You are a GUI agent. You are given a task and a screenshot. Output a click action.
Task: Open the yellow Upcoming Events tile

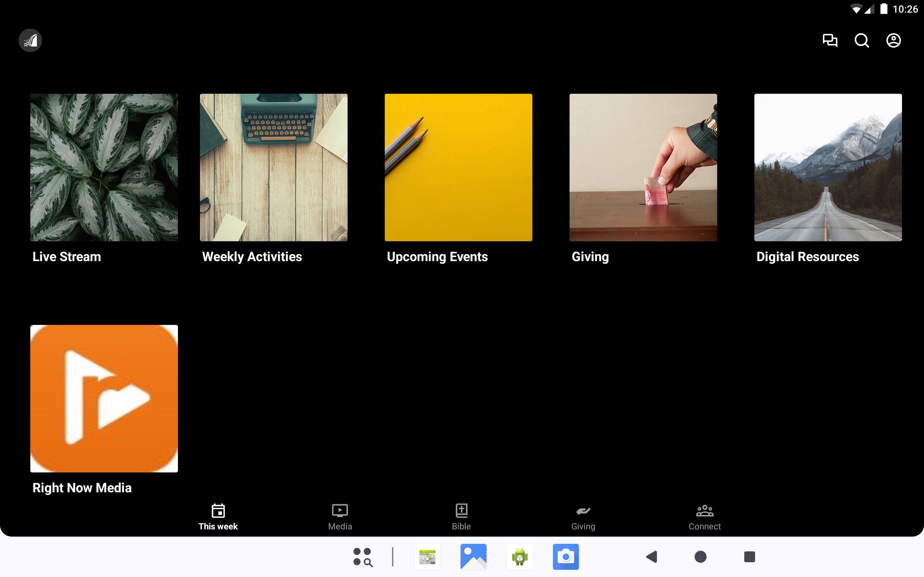[458, 167]
